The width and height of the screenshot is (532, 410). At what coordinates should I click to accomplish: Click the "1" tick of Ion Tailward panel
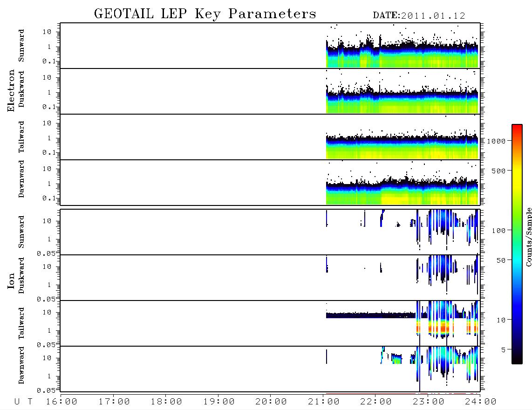click(49, 330)
